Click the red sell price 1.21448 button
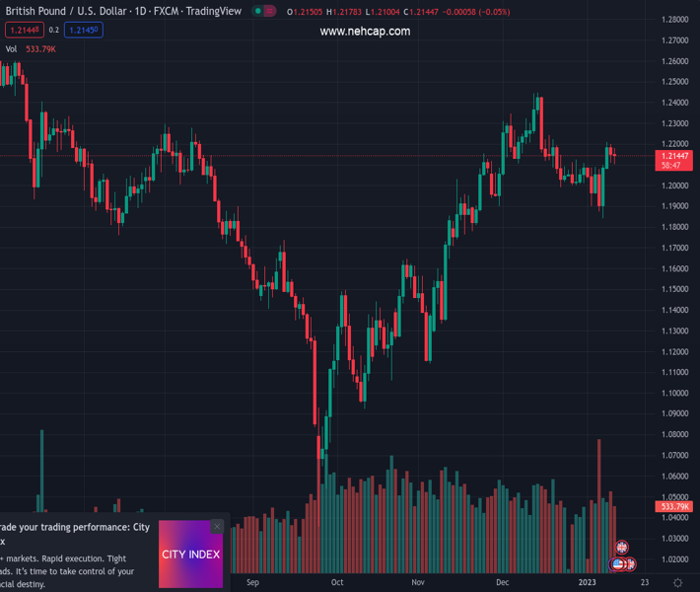The width and height of the screenshot is (700, 592). 23,31
